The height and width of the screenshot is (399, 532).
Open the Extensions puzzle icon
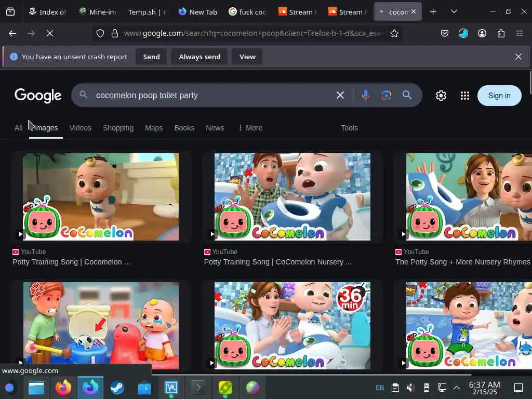coord(501,33)
